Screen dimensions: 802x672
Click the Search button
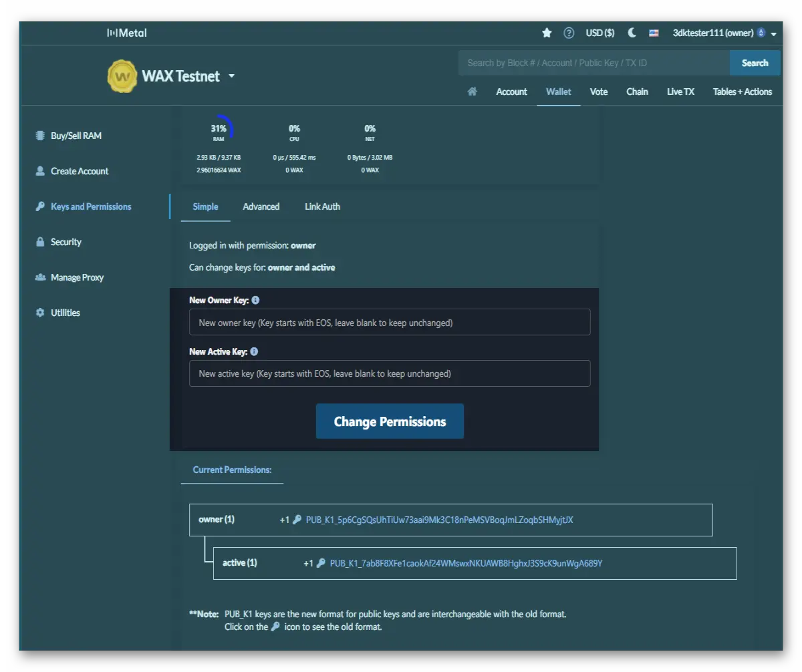755,63
